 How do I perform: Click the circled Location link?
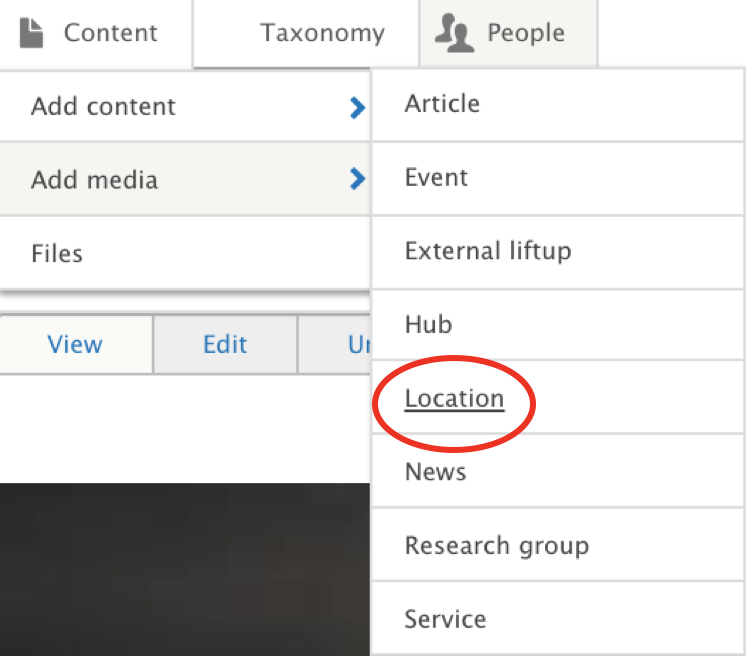point(454,399)
